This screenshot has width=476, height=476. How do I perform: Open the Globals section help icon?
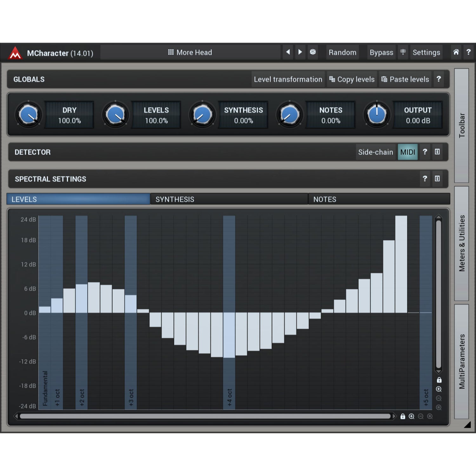[x=439, y=79]
